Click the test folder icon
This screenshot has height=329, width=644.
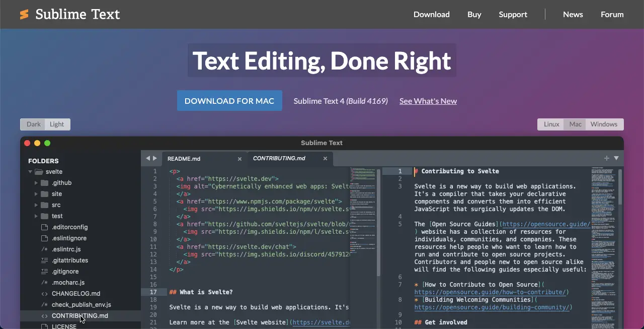[x=44, y=216]
